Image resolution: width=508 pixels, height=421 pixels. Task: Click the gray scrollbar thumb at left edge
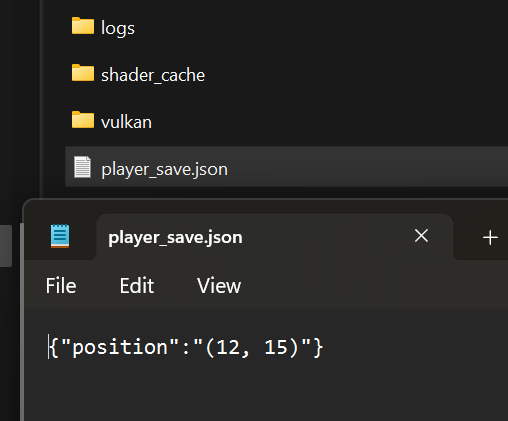coord(6,246)
